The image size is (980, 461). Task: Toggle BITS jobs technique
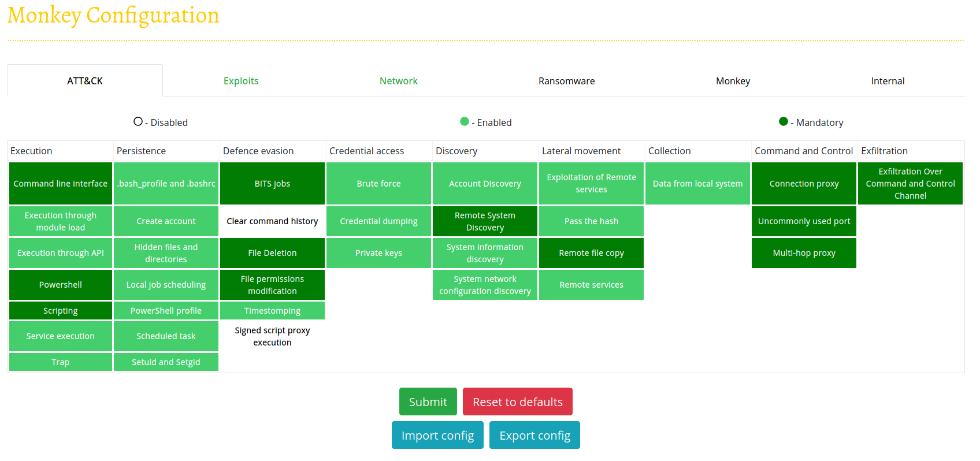point(272,183)
